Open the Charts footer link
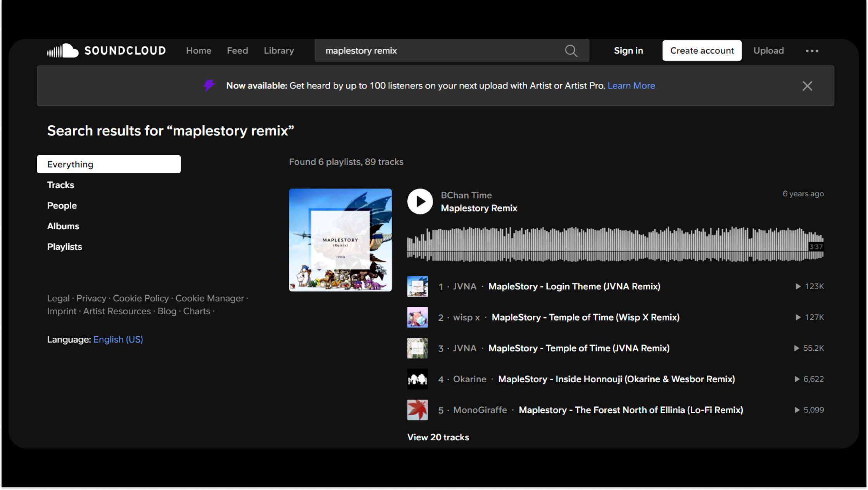The height and width of the screenshot is (490, 868). [x=197, y=311]
